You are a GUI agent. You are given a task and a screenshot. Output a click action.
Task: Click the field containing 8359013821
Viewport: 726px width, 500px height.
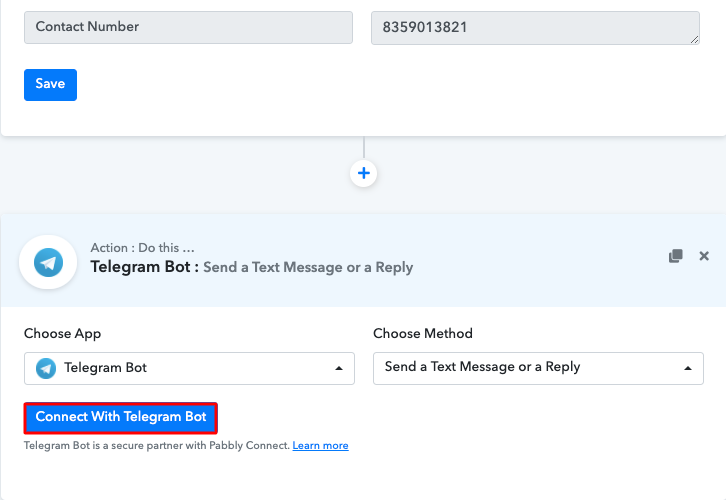pos(535,28)
